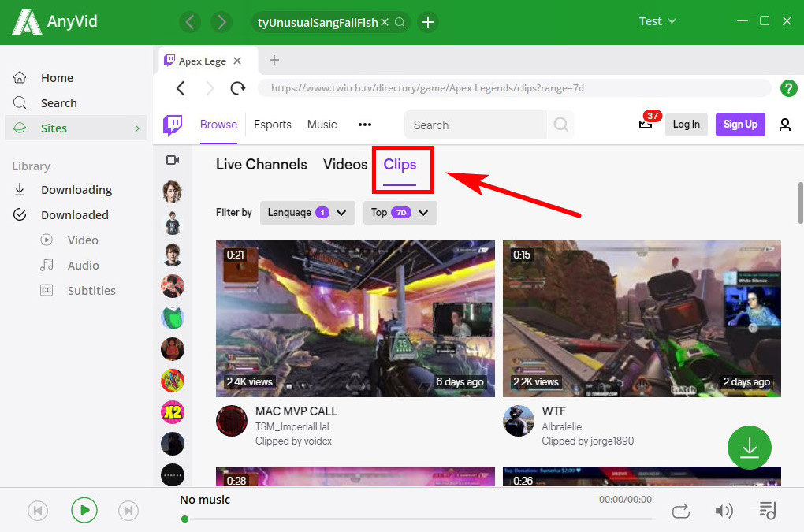
Task: Click the green play button
Action: 84,510
